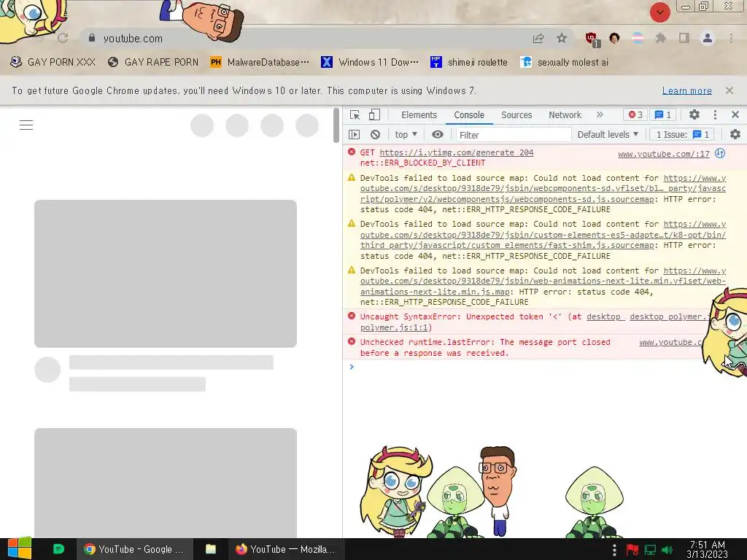The image size is (747, 560).
Task: Open the Chrome profile avatar
Action: (708, 38)
